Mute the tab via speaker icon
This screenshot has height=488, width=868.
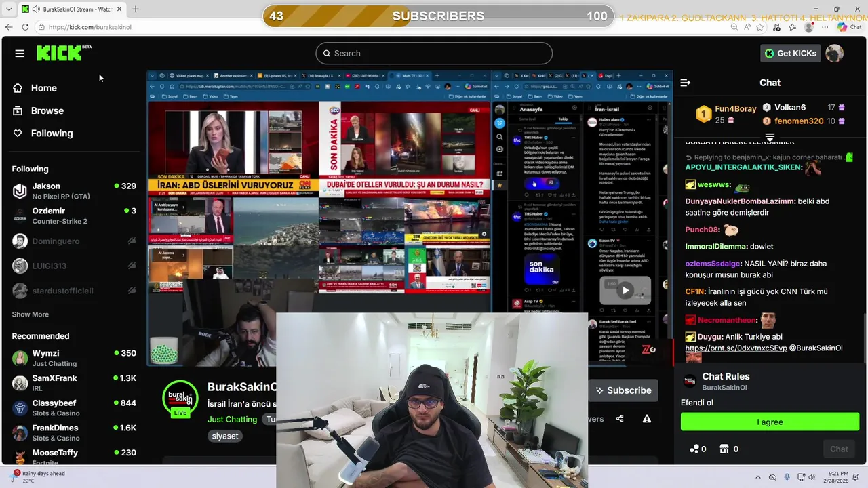pos(37,9)
